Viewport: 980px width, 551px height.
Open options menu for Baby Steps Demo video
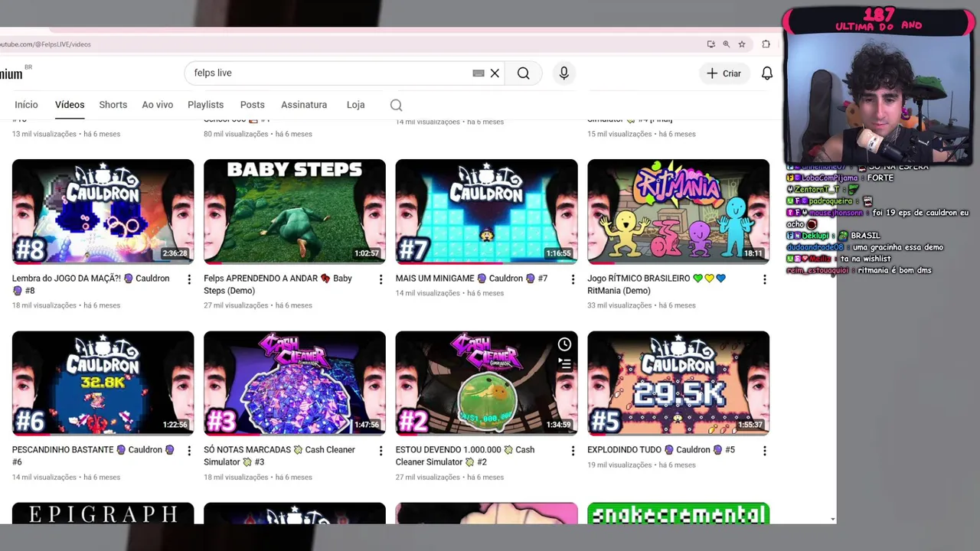click(381, 280)
